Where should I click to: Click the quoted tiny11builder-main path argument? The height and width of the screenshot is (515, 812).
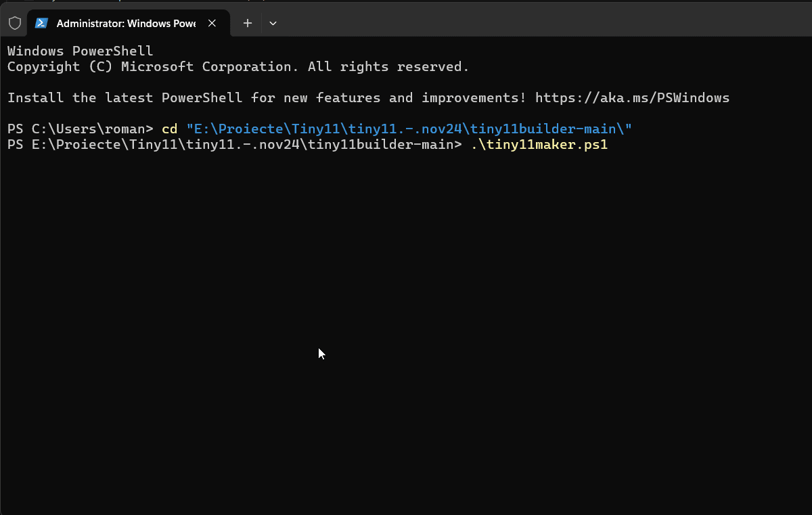click(409, 129)
